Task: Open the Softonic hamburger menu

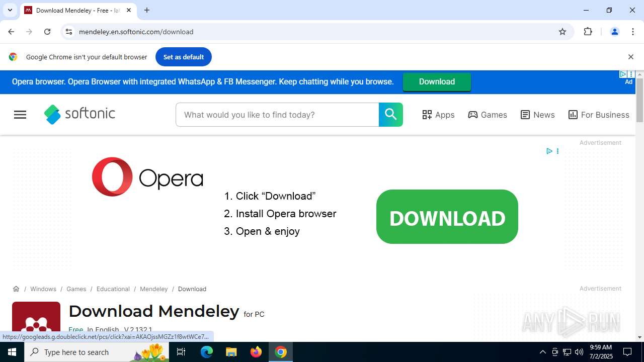Action: [20, 115]
